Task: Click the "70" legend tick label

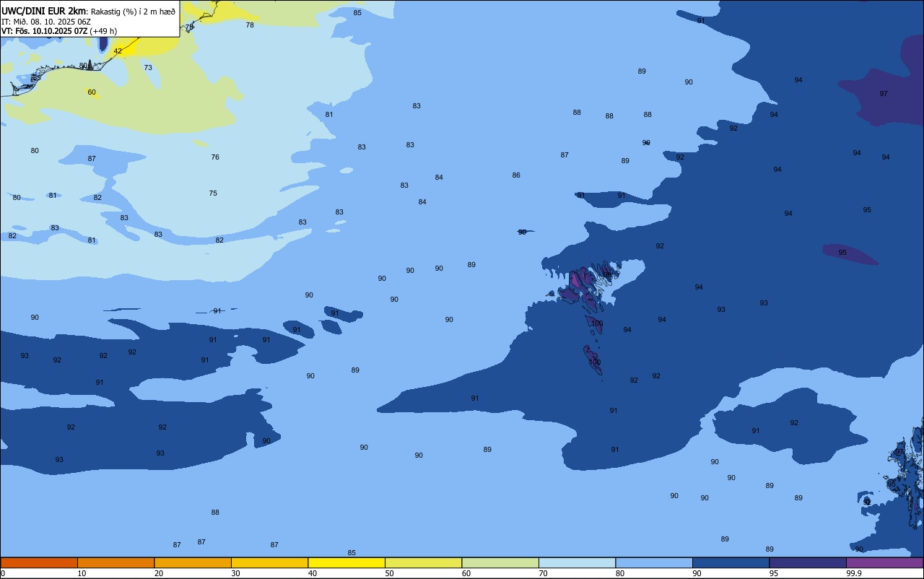Action: (x=543, y=573)
